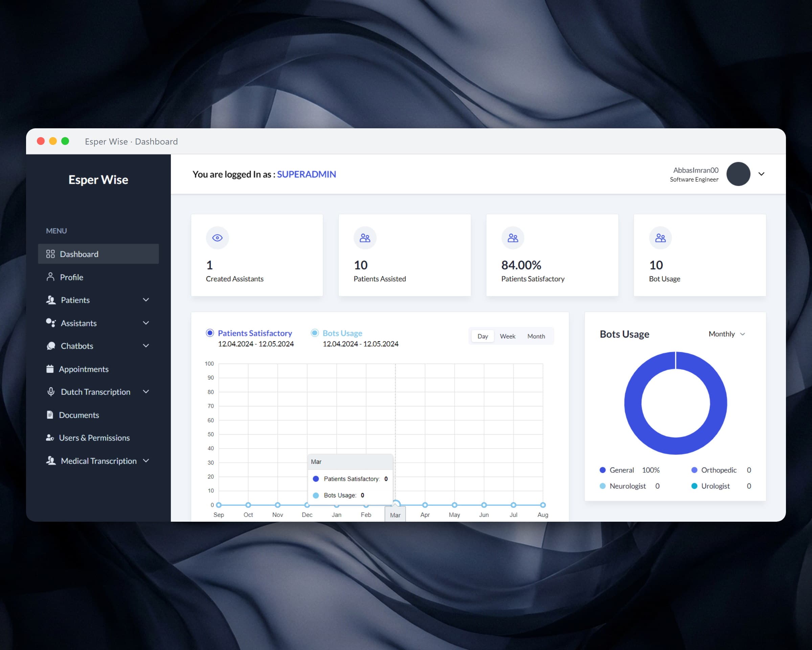812x650 pixels.
Task: Open the Dashboard menu item
Action: point(98,254)
